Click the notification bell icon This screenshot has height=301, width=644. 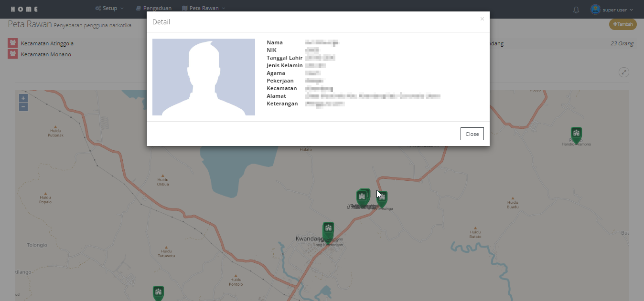click(576, 10)
